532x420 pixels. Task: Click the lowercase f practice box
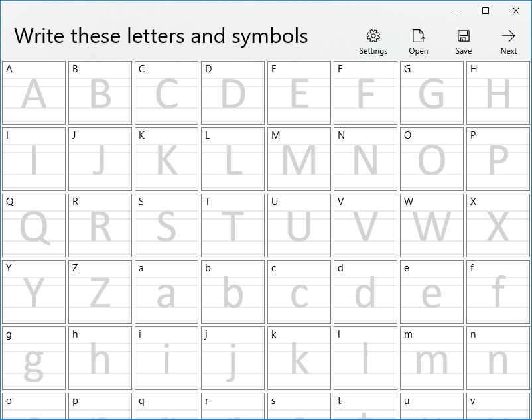pyautogui.click(x=498, y=292)
